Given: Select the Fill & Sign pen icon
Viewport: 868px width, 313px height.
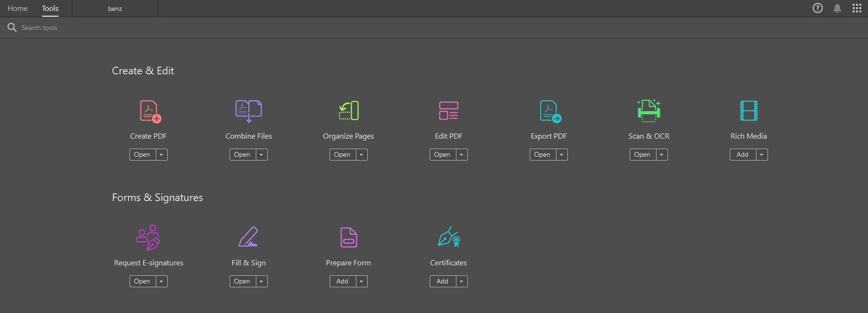Looking at the screenshot, I should (248, 237).
